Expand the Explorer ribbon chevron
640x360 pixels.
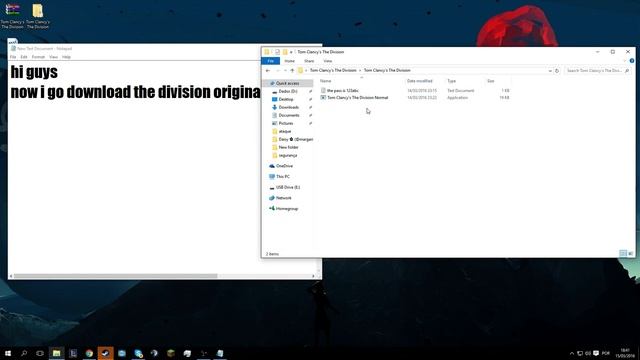(x=624, y=61)
